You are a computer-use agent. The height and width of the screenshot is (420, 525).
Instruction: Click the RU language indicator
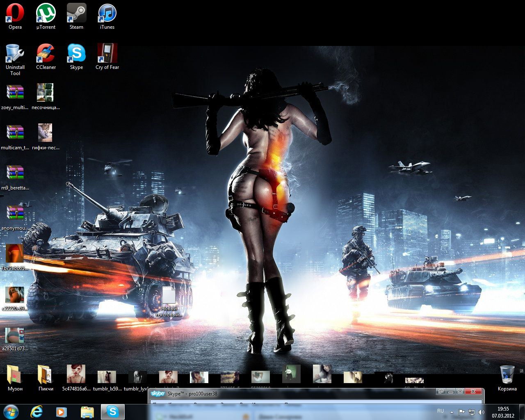pos(441,411)
